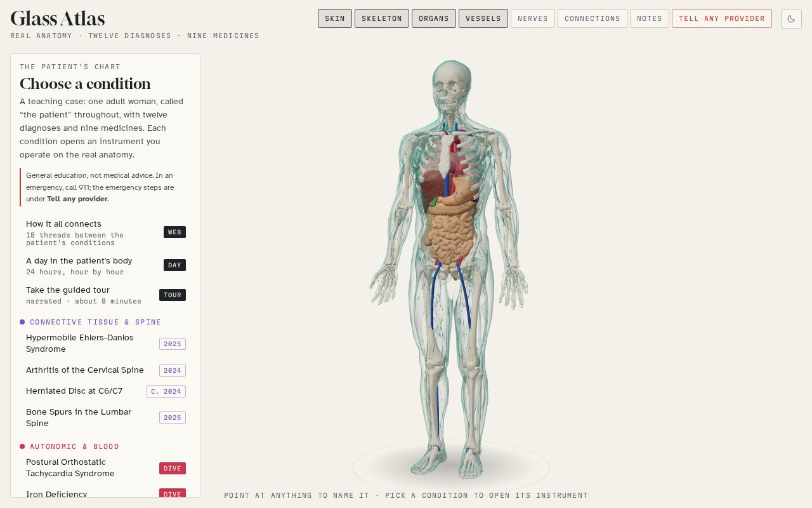Click Connective Tissue & Spine heading

(x=95, y=322)
